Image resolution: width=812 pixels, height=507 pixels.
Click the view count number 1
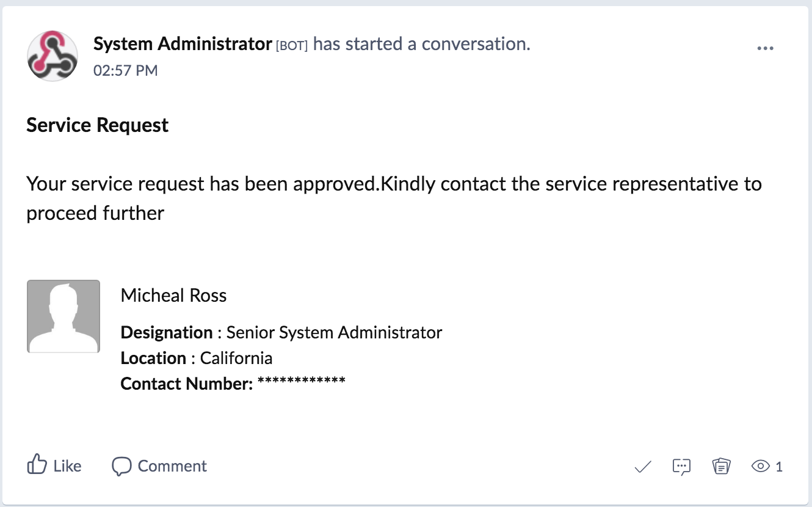click(x=779, y=467)
